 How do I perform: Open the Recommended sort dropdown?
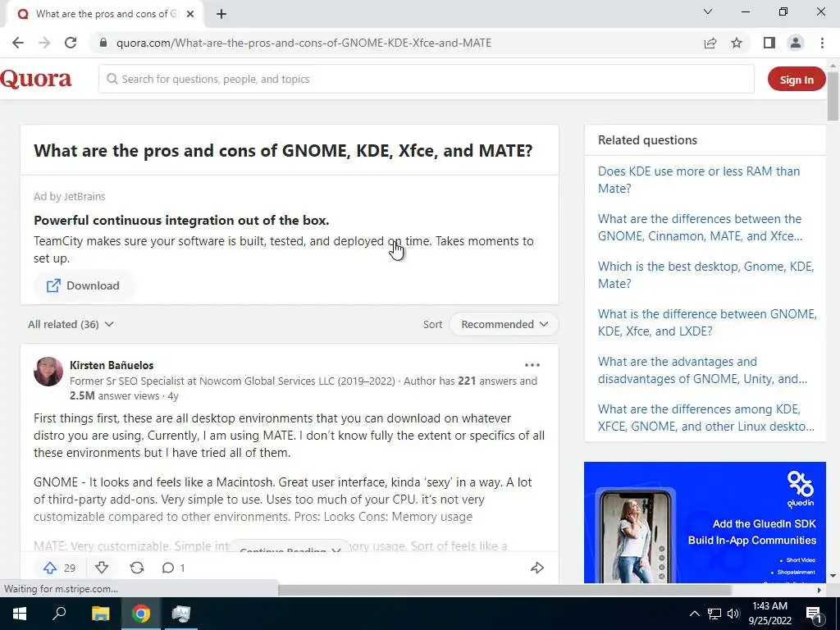[504, 324]
